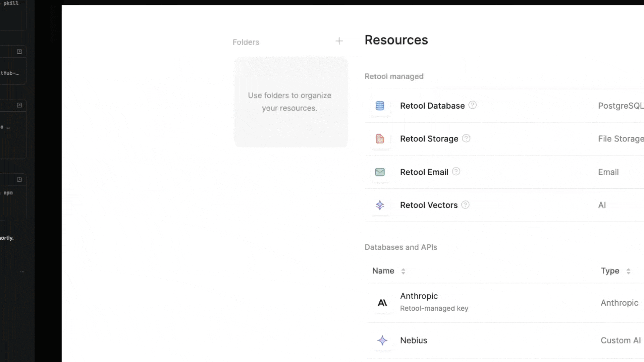Click the ellipsis in dark sidebar
The image size is (644, 362).
point(22,272)
